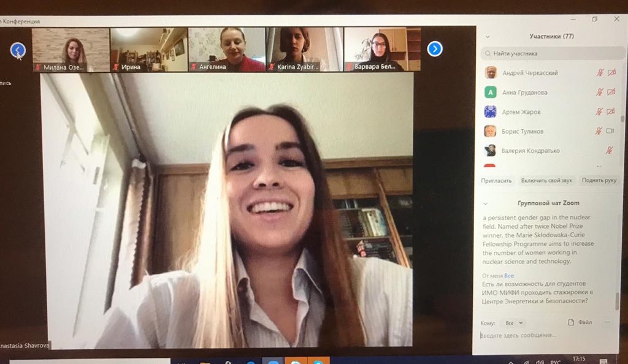The image size is (628, 364).
Task: Click the Файл attachment icon in chat
Action: click(571, 322)
